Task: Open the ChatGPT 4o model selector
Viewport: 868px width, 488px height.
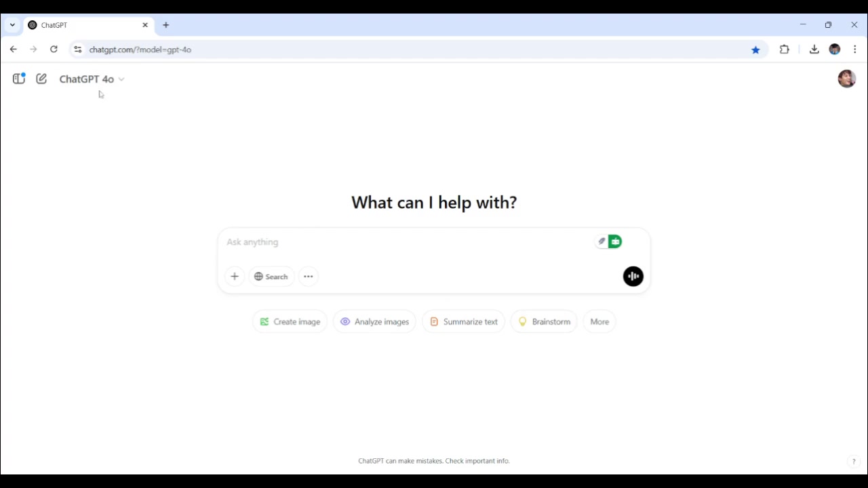Action: coord(92,79)
